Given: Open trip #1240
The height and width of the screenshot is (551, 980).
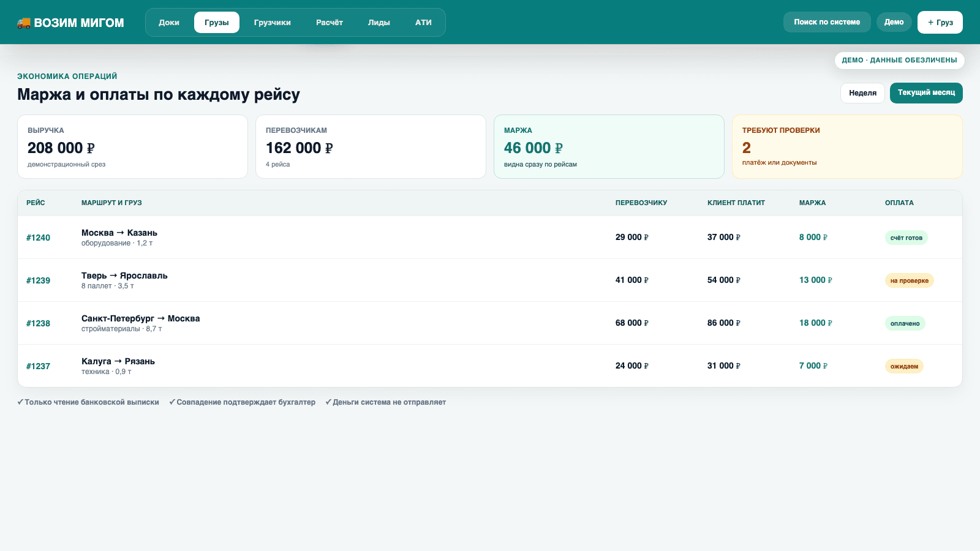Looking at the screenshot, I should tap(38, 238).
